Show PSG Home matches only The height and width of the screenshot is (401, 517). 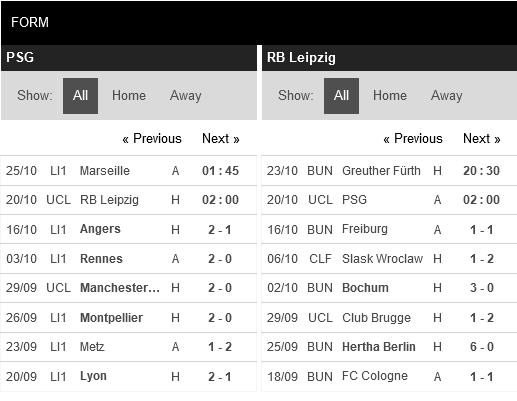(129, 96)
